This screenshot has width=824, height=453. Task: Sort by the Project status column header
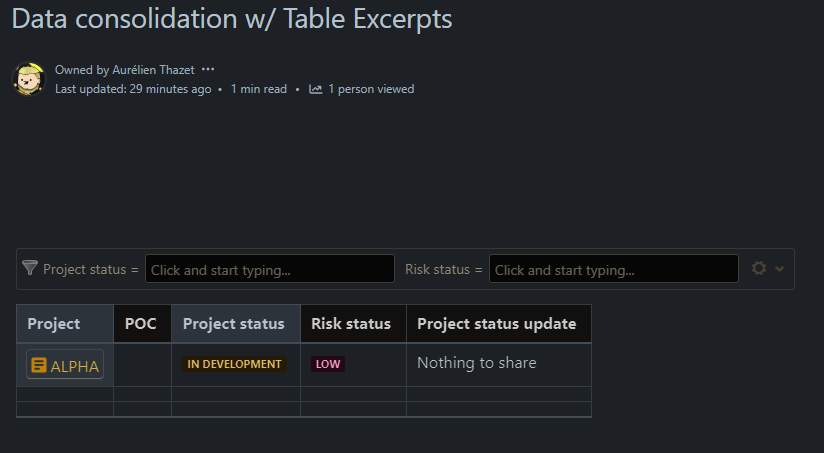236,324
